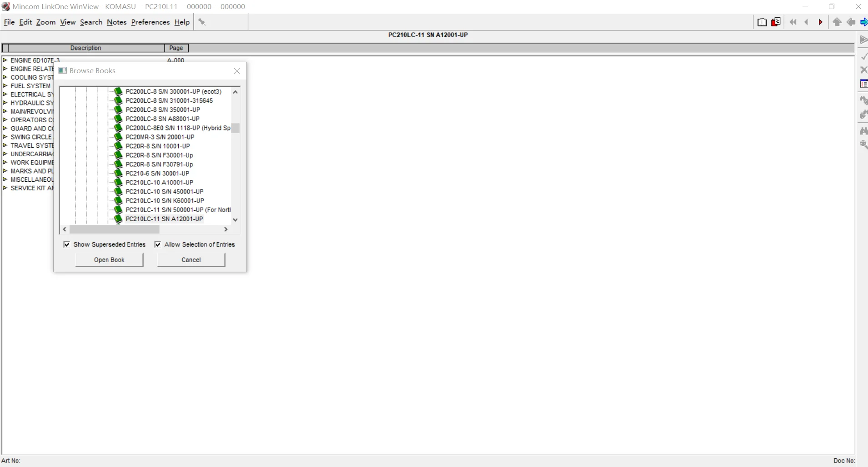
Task: Click Cancel in Browse Books dialog
Action: coord(191,260)
